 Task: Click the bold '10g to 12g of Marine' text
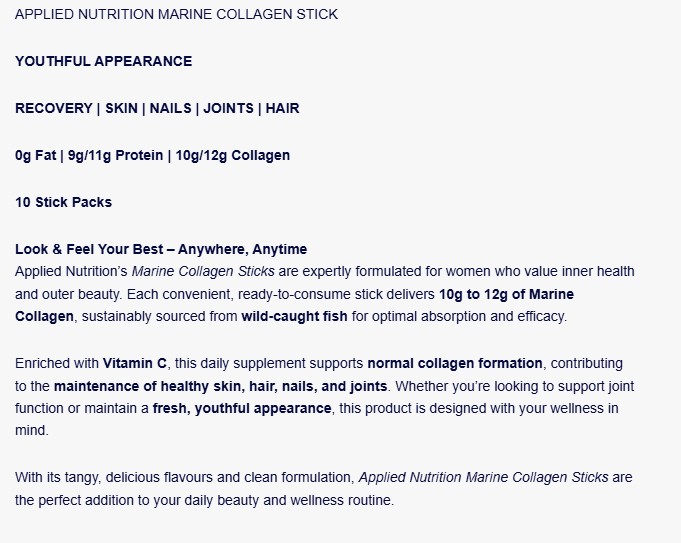coord(506,294)
